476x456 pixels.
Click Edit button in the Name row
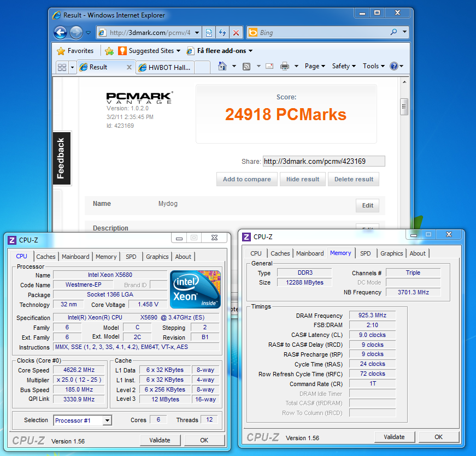click(367, 205)
